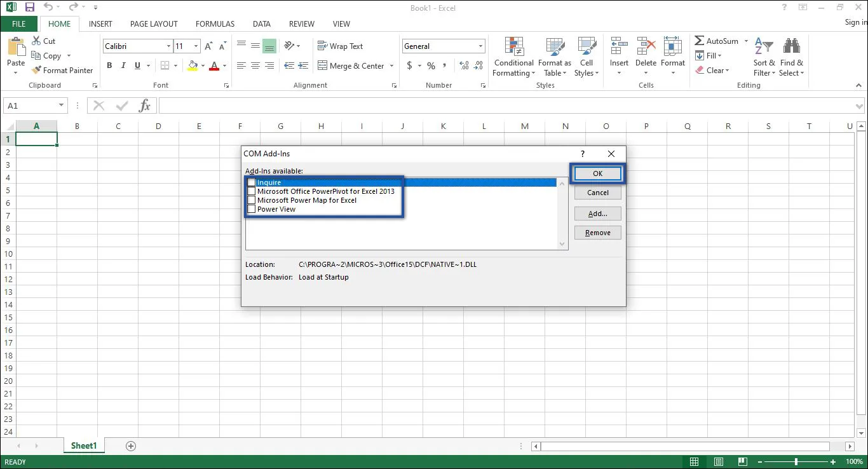Open Conditional Formatting options
Screen dimensions: 868x469
pyautogui.click(x=513, y=57)
